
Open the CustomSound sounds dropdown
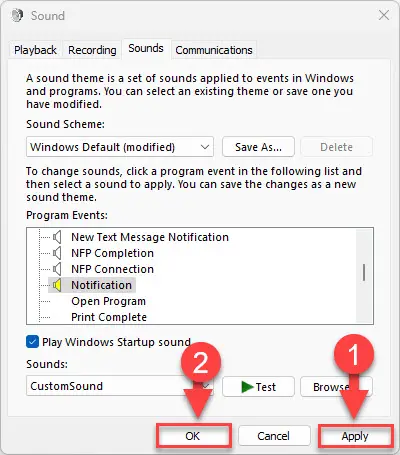120,386
